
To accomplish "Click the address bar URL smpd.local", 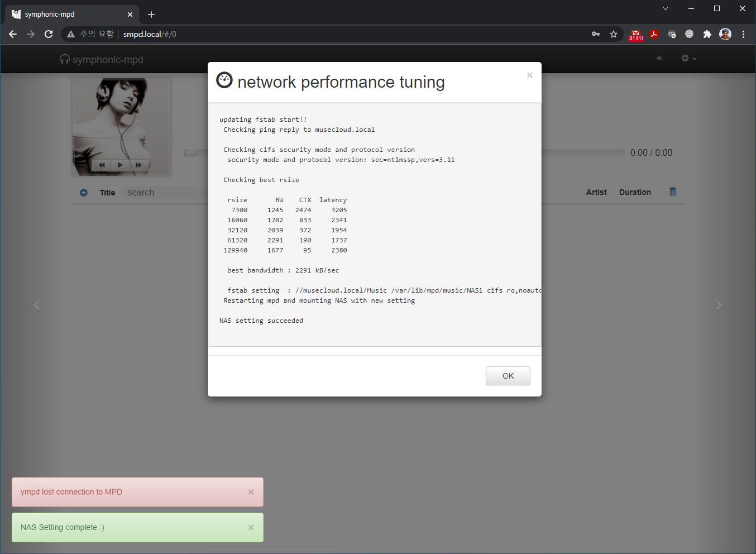I will coord(150,34).
